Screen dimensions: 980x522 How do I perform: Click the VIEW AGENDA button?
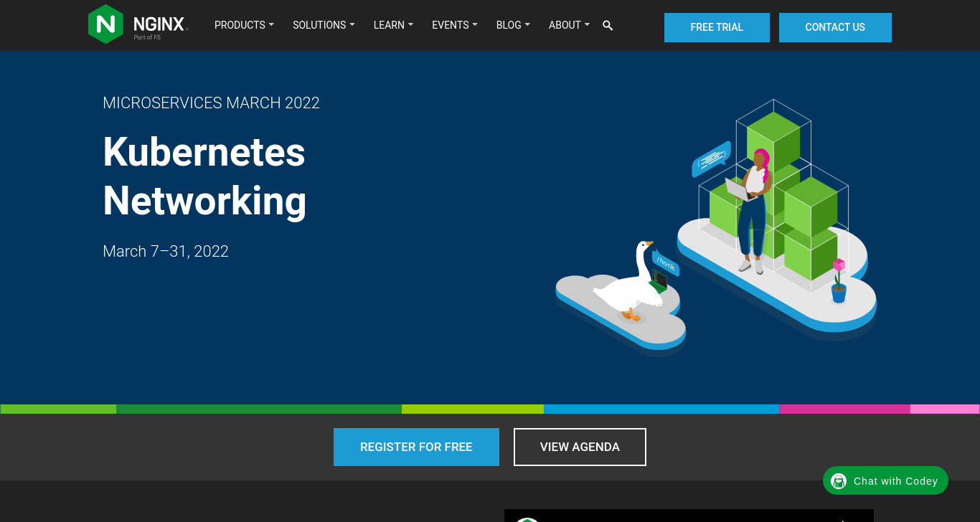(x=580, y=447)
